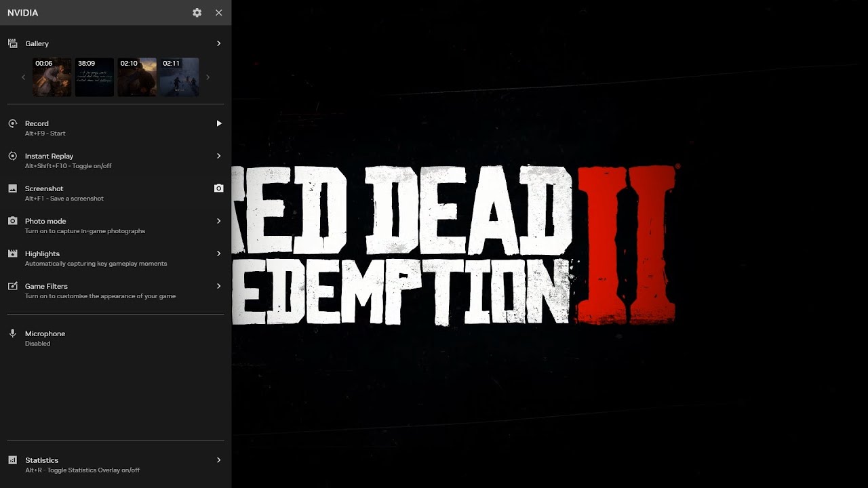This screenshot has height=488, width=868.
Task: Click the Gallery heading text
Action: (x=37, y=43)
